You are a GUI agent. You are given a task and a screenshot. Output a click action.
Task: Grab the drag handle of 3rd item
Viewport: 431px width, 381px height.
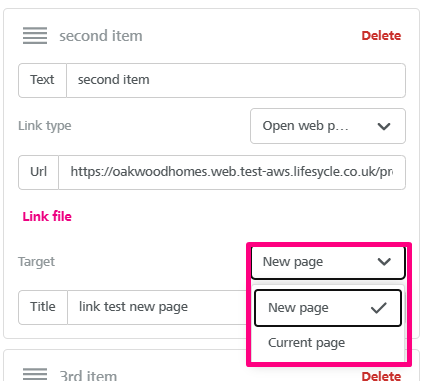click(35, 374)
